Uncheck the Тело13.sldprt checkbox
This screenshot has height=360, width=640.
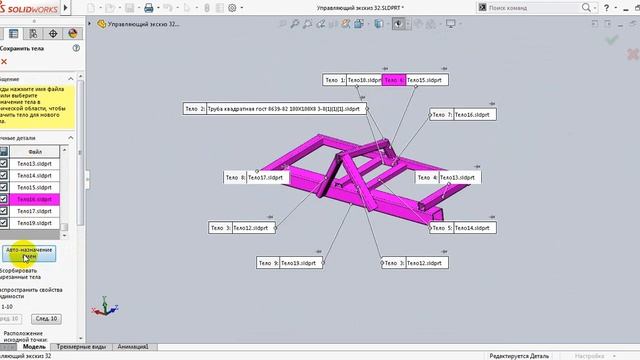(3, 163)
